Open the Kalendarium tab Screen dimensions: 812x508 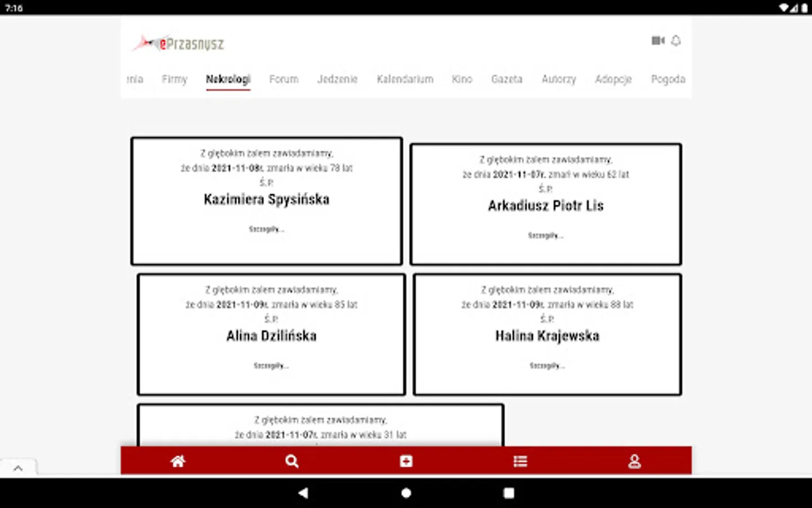(x=405, y=79)
